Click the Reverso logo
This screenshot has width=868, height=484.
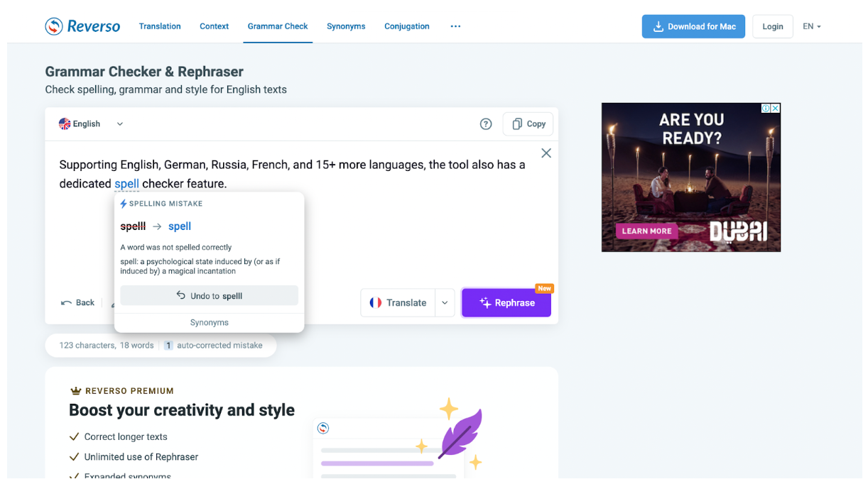click(x=82, y=26)
